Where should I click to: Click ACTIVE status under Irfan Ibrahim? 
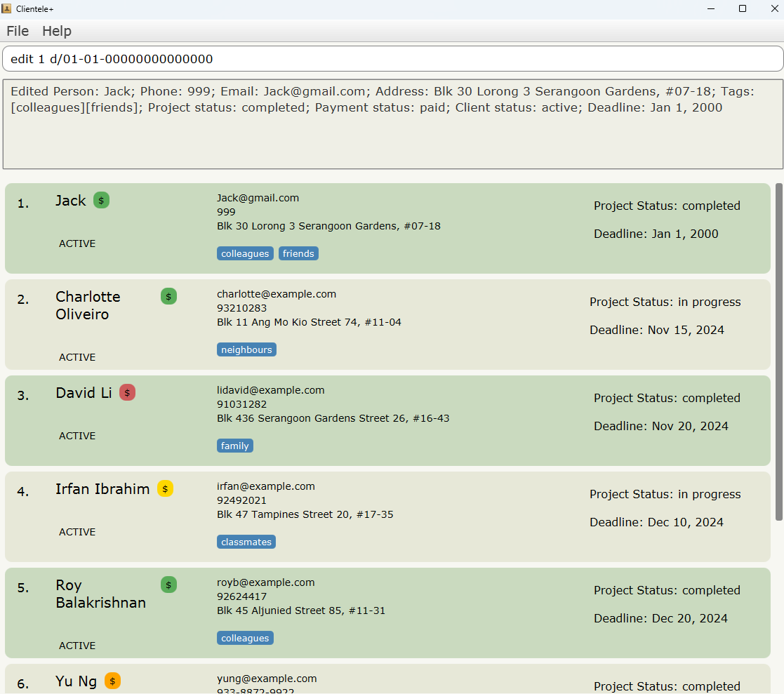pos(77,531)
